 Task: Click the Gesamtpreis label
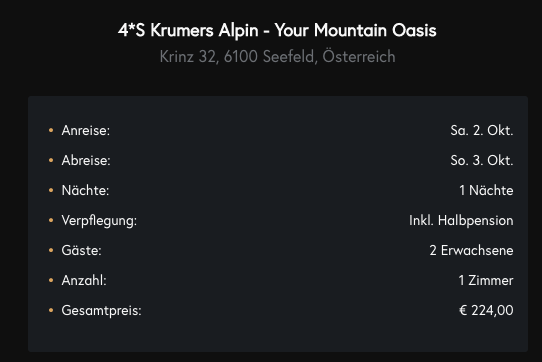click(102, 310)
